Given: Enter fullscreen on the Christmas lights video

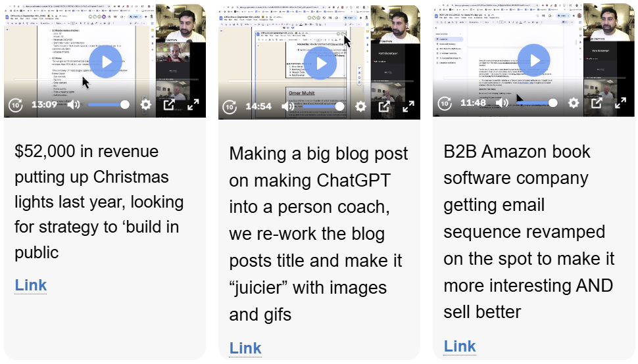Looking at the screenshot, I should [193, 104].
